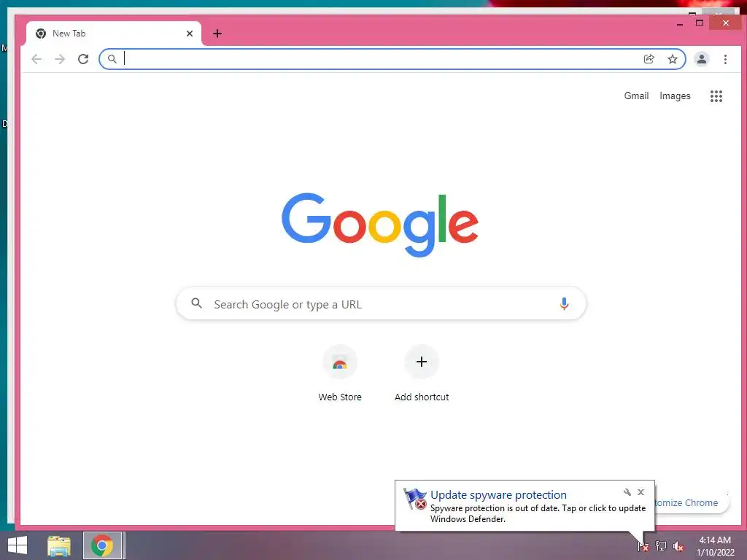This screenshot has height=560, width=747.
Task: Close the Chrome window
Action: tap(726, 23)
